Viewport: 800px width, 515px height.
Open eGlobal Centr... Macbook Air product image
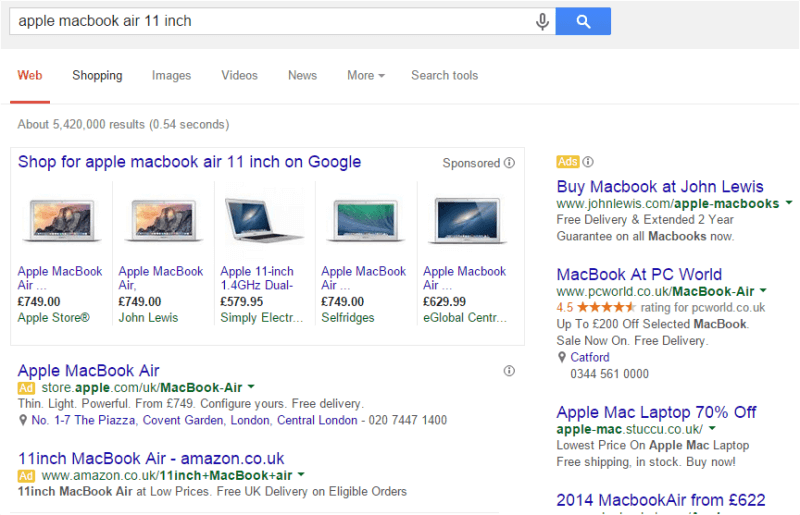467,220
